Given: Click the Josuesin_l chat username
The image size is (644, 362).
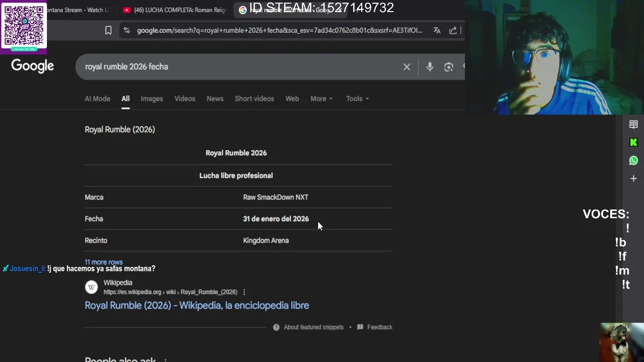Looking at the screenshot, I should tap(28, 268).
